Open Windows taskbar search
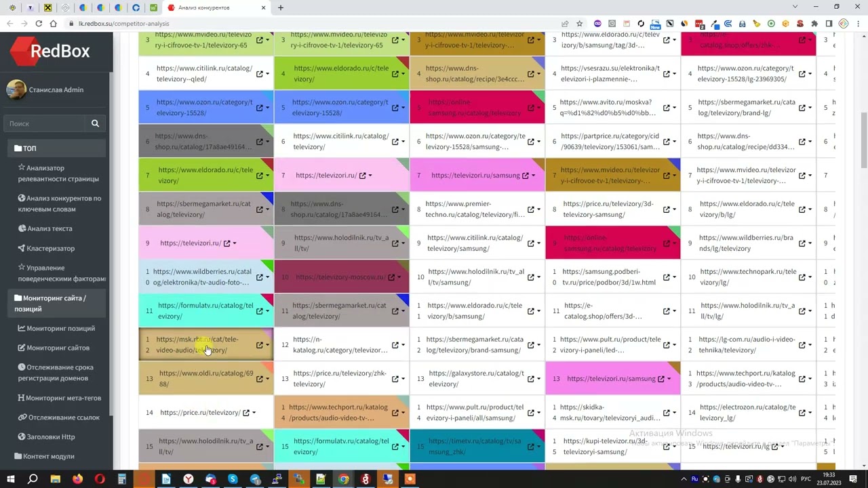Image resolution: width=868 pixels, height=488 pixels. pos(33,479)
